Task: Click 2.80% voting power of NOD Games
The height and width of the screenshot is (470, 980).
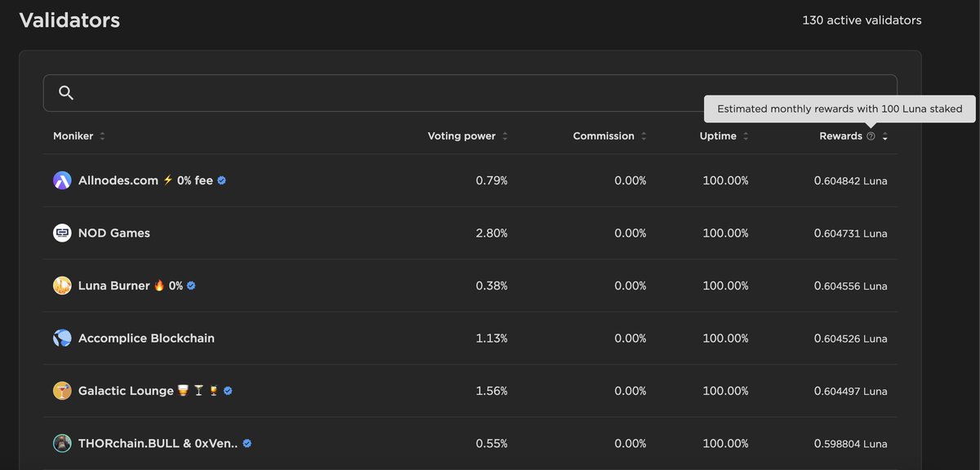Action: 492,233
